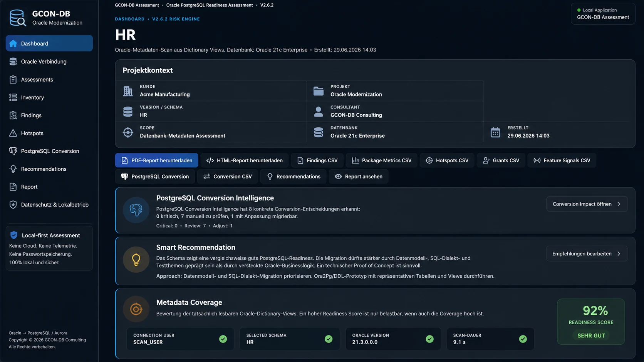The image size is (644, 362).
Task: Click the Scope crosshair icon
Action: click(x=128, y=132)
